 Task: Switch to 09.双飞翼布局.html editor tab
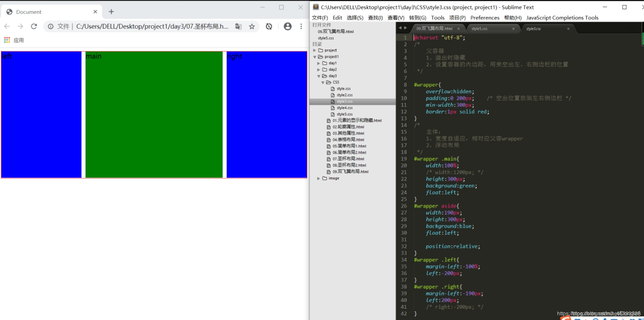tap(434, 29)
